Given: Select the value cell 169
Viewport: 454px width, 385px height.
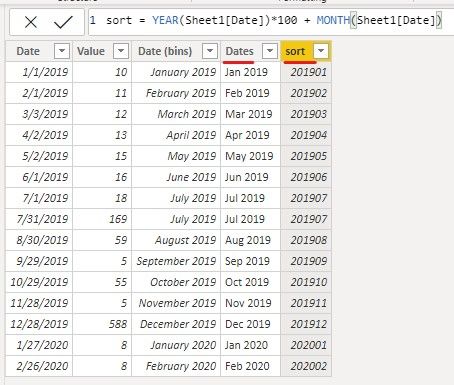Looking at the screenshot, I should [102, 219].
